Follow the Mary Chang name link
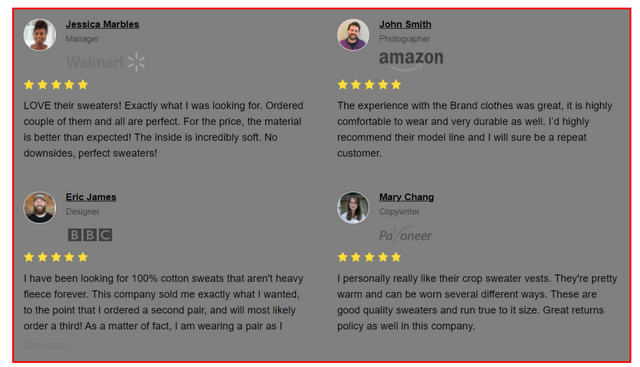Image resolution: width=640 pixels, height=367 pixels. 407,197
